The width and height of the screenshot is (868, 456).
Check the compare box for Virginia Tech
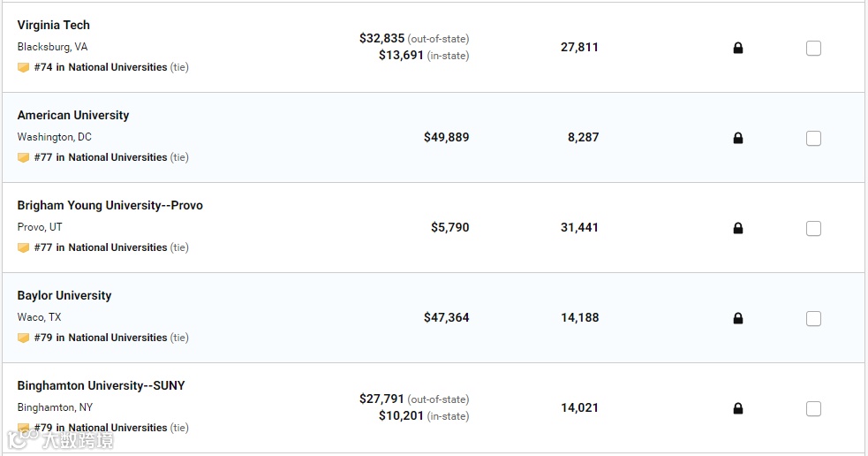coord(813,49)
